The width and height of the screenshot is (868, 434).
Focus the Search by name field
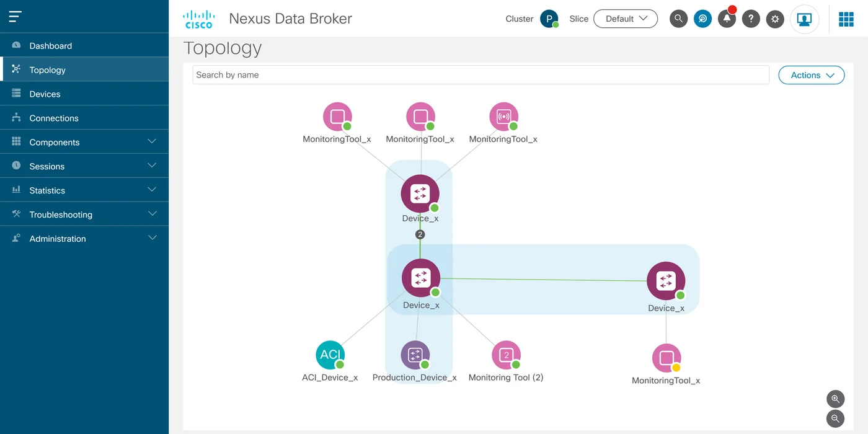(x=480, y=74)
